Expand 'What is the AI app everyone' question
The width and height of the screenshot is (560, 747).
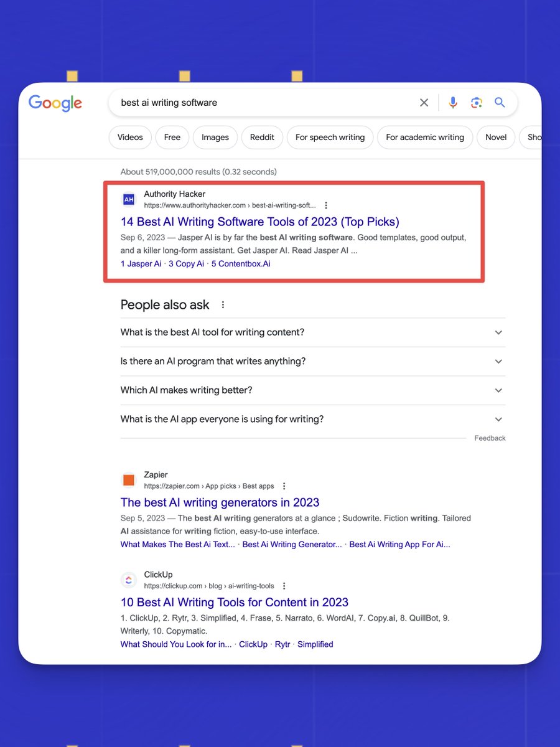coord(313,420)
